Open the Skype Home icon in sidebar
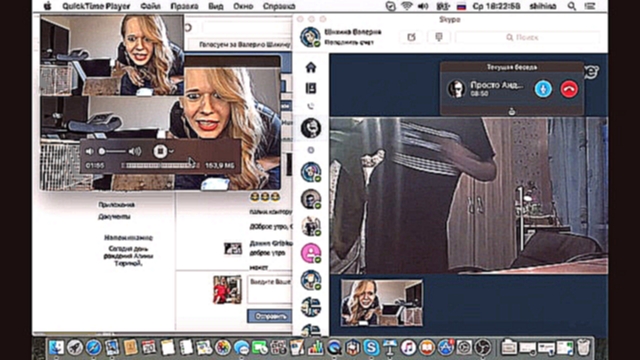Viewport: 640px width, 360px height. click(x=311, y=67)
